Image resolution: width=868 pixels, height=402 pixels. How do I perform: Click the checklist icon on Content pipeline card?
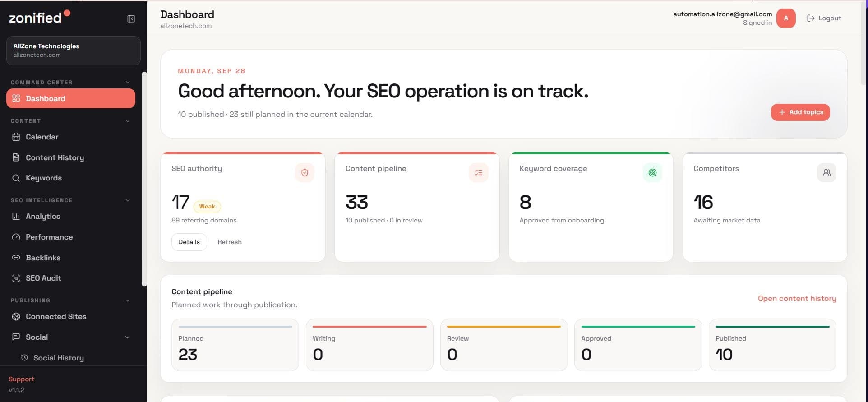coord(479,172)
